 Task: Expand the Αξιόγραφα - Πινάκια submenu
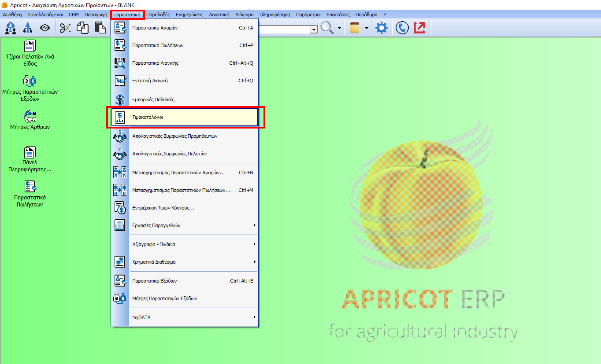coord(184,244)
